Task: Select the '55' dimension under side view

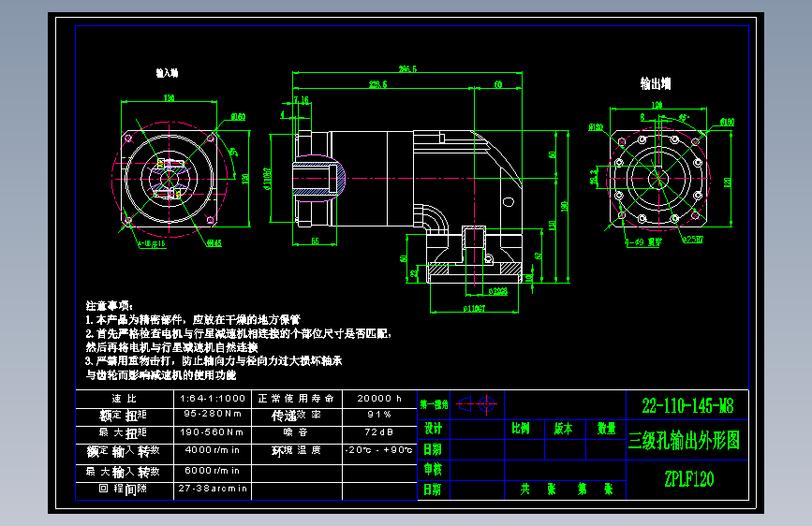Action: coord(315,241)
